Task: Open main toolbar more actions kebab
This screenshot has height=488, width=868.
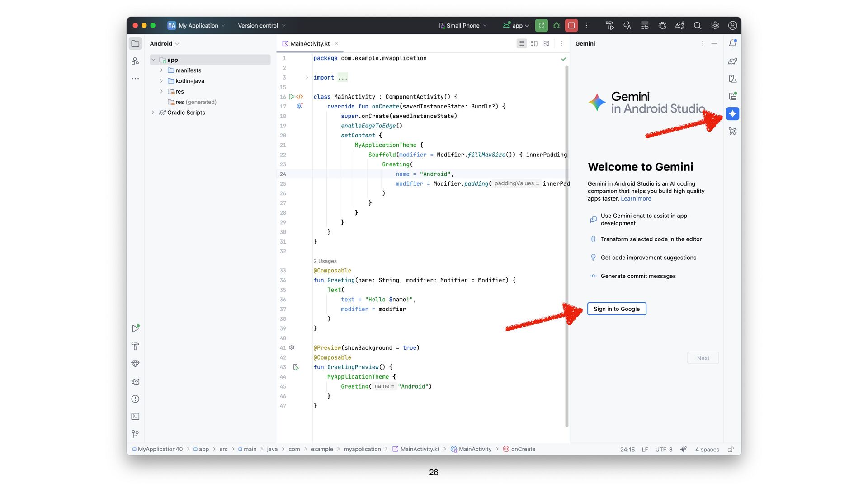Action: click(586, 26)
